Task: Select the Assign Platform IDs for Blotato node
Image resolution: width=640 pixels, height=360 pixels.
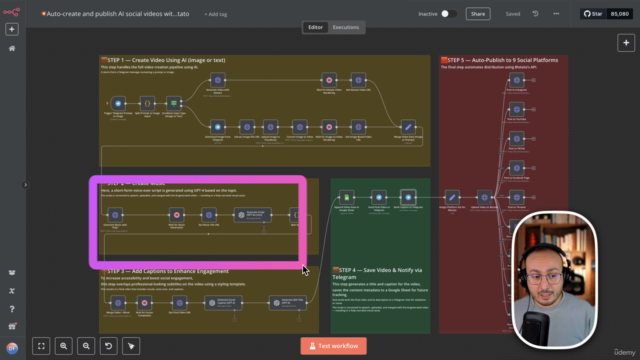Action: pyautogui.click(x=452, y=198)
